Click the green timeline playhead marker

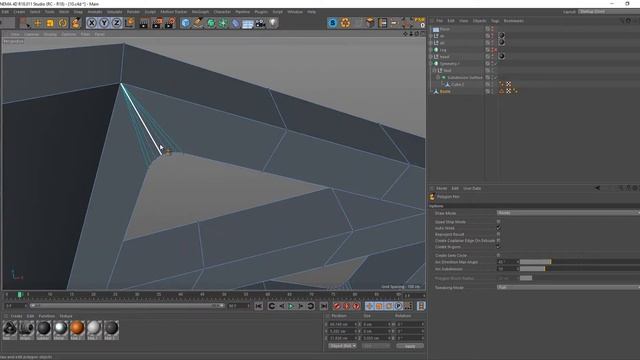20,294
